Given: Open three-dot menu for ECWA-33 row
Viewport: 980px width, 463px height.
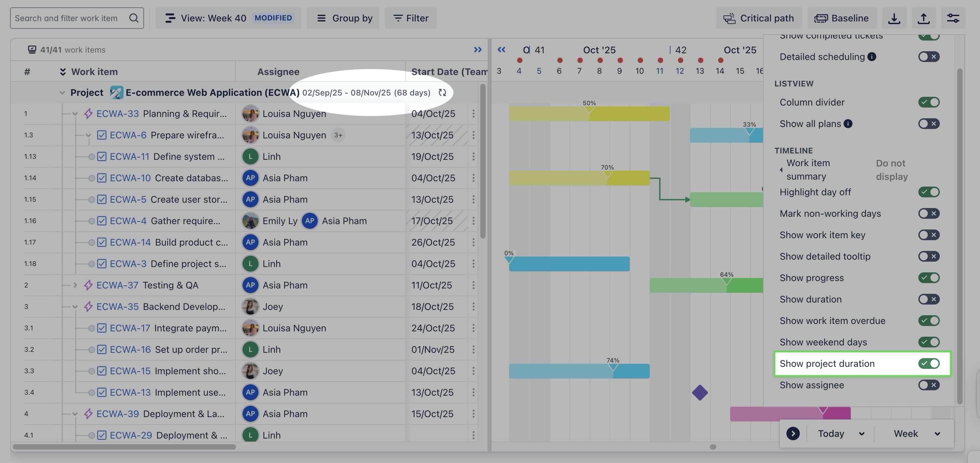Looking at the screenshot, I should point(473,114).
